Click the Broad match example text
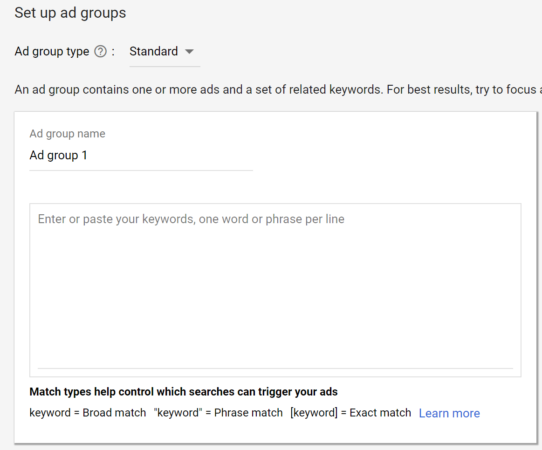Viewport: 542px width, 450px height. [88, 413]
